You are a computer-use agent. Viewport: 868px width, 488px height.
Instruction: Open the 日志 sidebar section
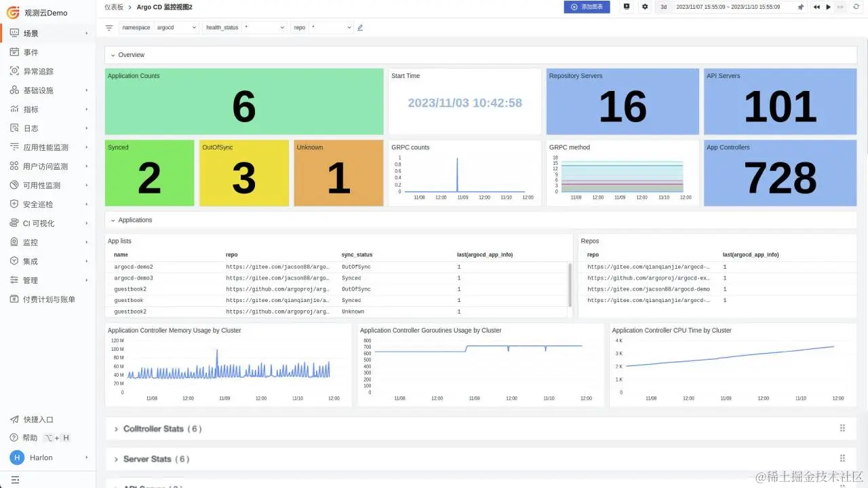47,128
